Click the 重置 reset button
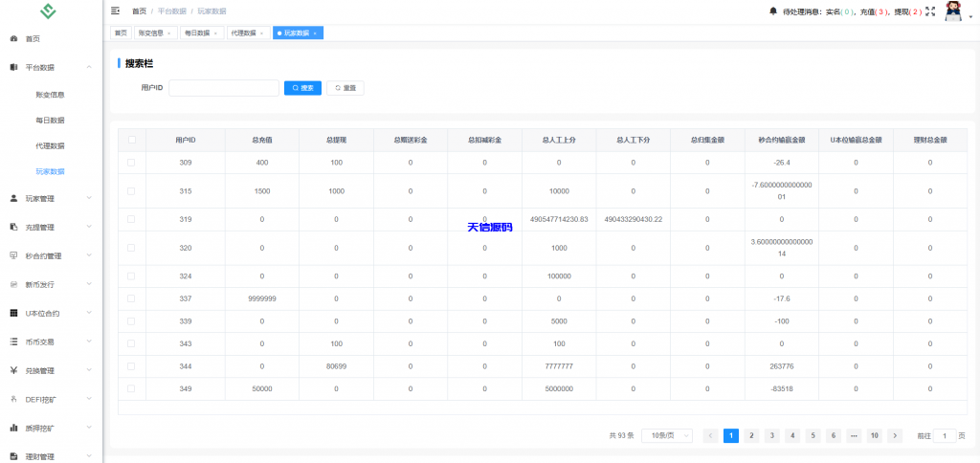 (345, 88)
